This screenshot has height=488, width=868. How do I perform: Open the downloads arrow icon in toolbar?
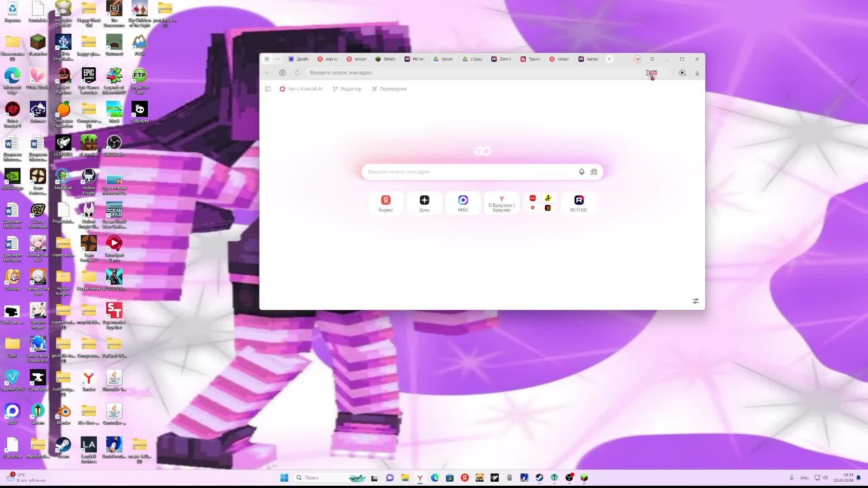tap(697, 73)
